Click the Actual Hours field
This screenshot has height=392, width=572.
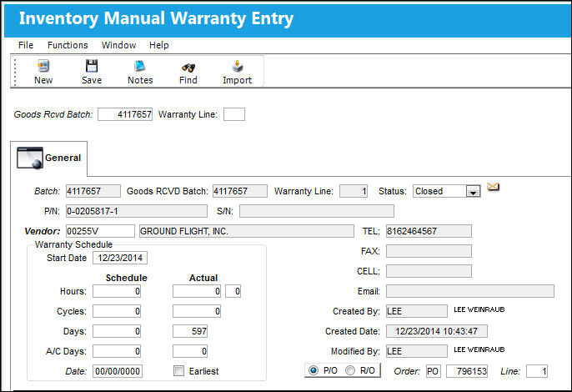[x=197, y=291]
